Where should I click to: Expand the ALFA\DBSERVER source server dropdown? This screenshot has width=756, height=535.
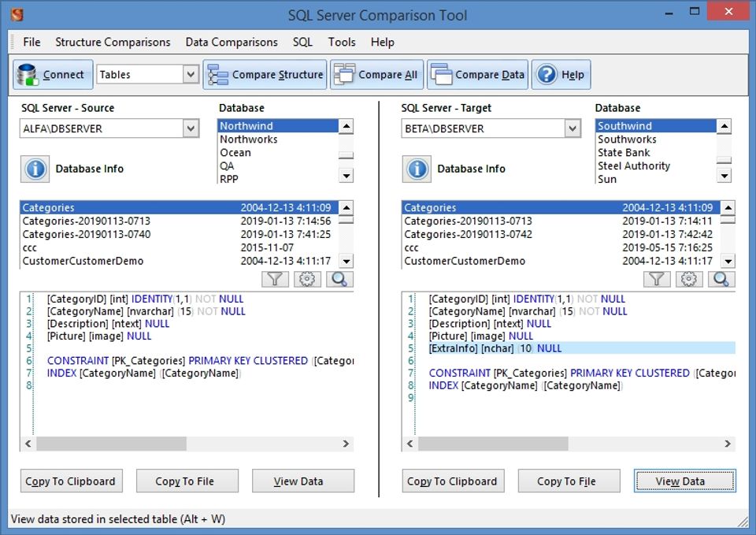pyautogui.click(x=191, y=128)
